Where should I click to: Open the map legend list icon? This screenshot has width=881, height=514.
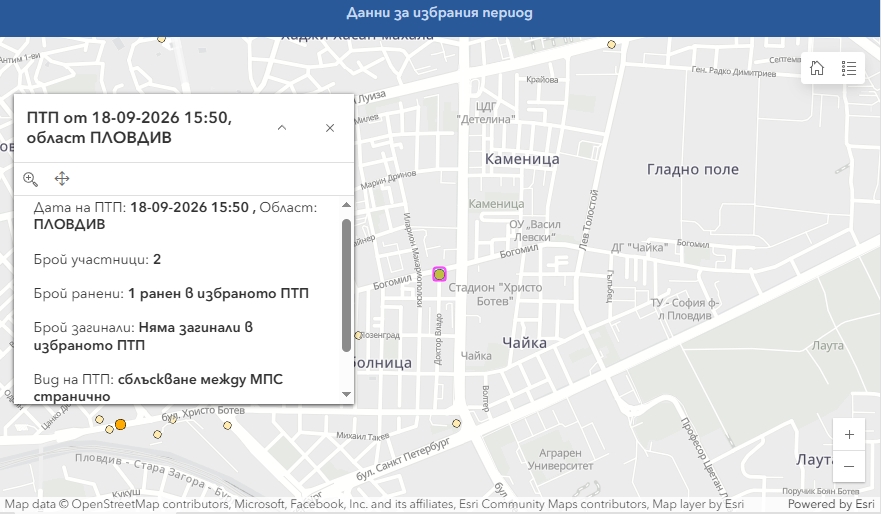point(848,69)
